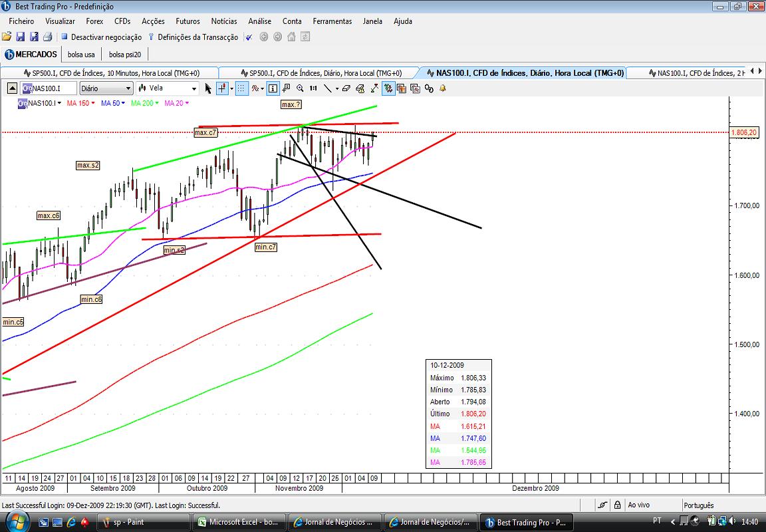Image resolution: width=766 pixels, height=532 pixels.
Task: Click the Windows Start orb
Action: 17,522
